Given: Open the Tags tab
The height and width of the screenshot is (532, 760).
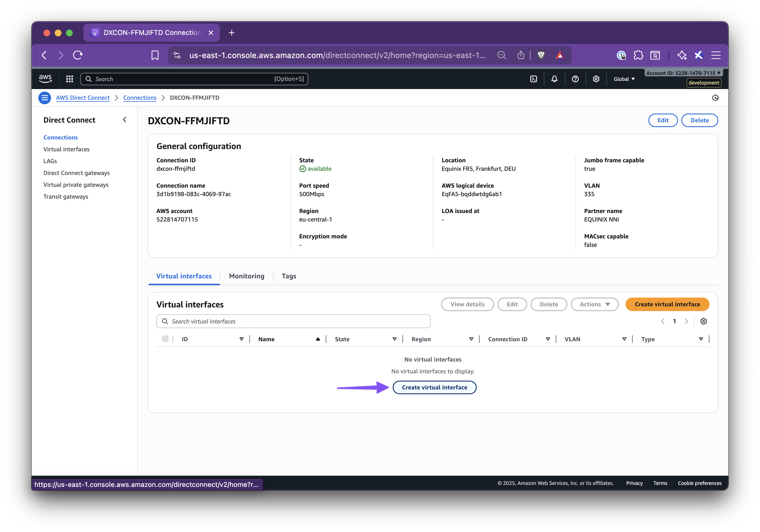Looking at the screenshot, I should (289, 276).
